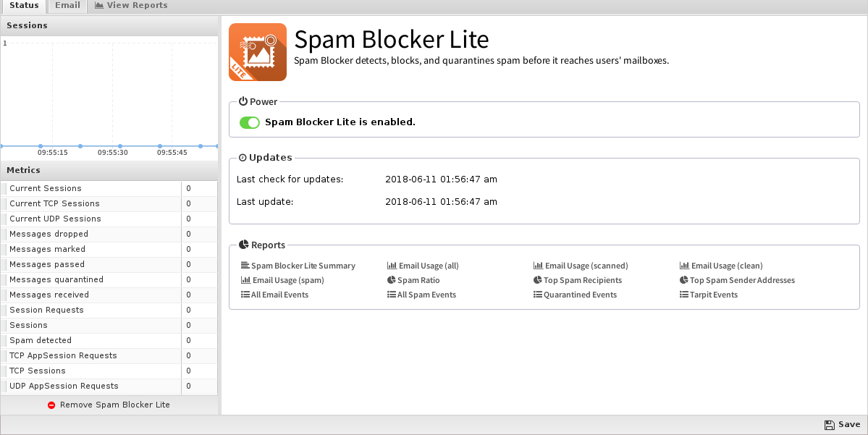Click the chart icon on View Reports tab
Image resolution: width=868 pixels, height=435 pixels.
99,6
